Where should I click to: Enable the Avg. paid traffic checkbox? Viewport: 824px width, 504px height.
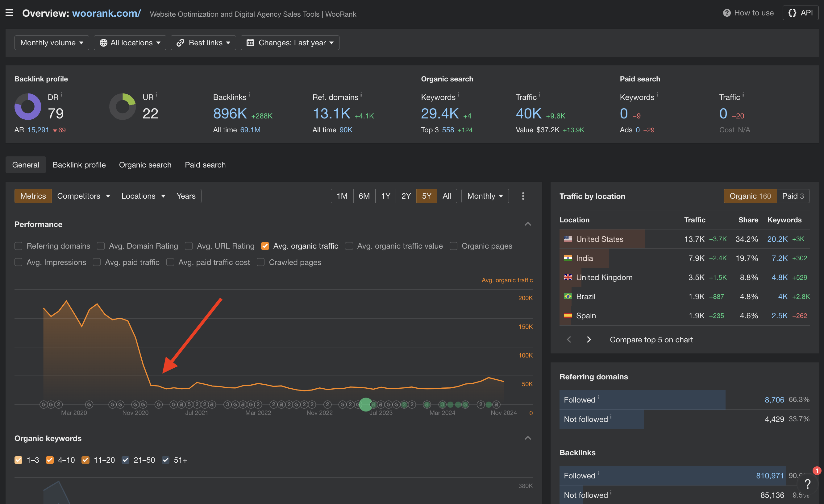coord(97,262)
